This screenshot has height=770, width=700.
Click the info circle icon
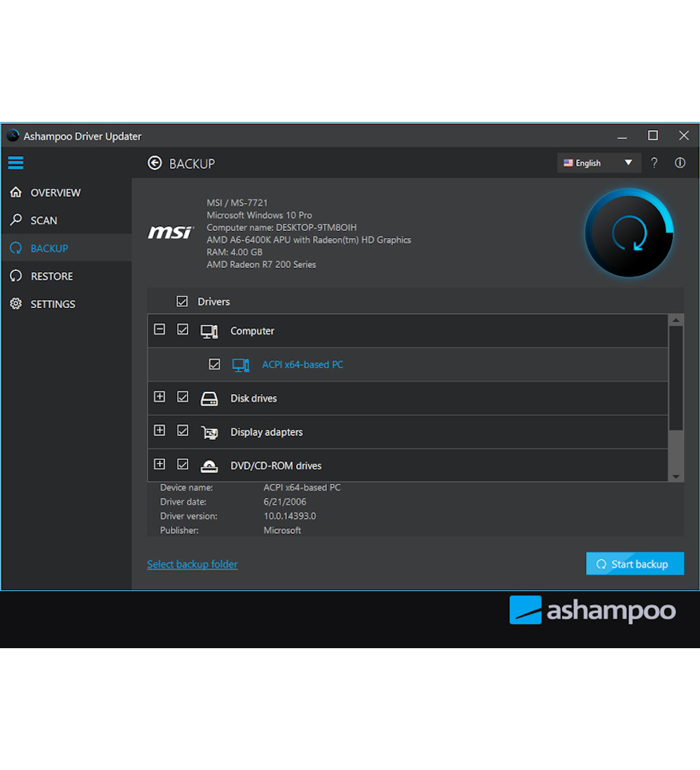point(680,163)
